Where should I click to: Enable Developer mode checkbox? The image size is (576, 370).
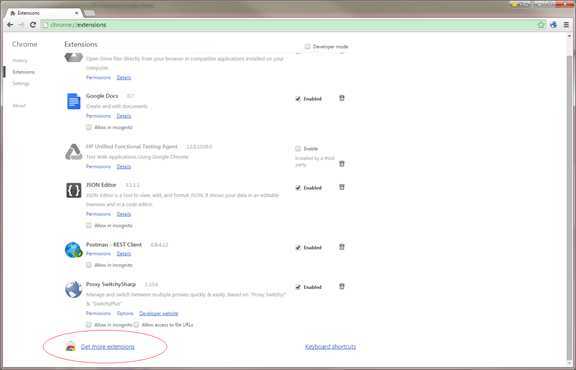click(307, 46)
